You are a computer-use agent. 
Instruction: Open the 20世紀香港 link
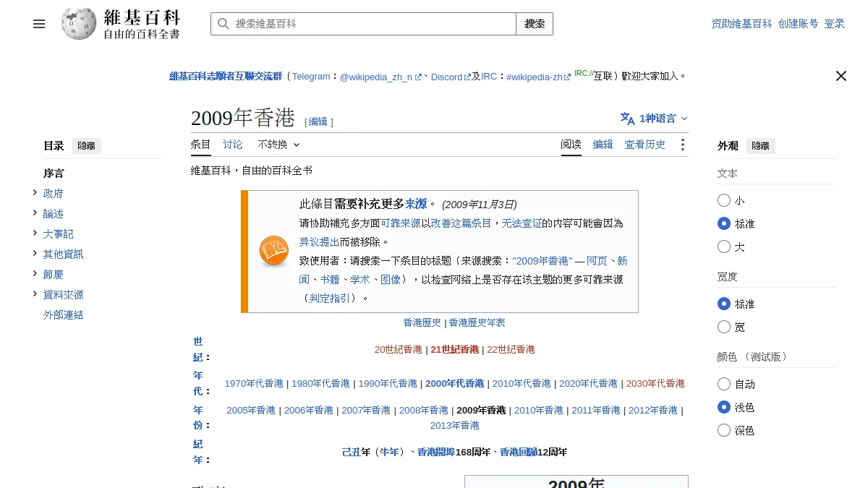[399, 350]
